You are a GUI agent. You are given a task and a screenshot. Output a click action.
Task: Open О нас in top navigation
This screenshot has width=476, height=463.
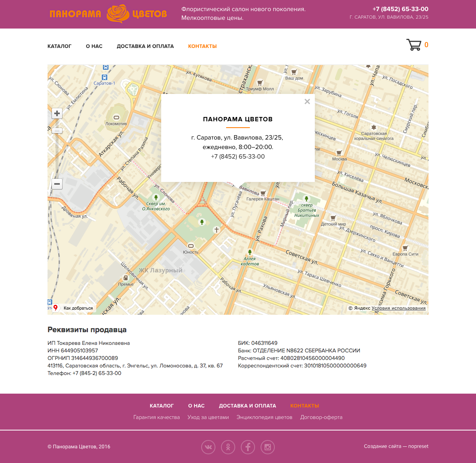tap(94, 46)
